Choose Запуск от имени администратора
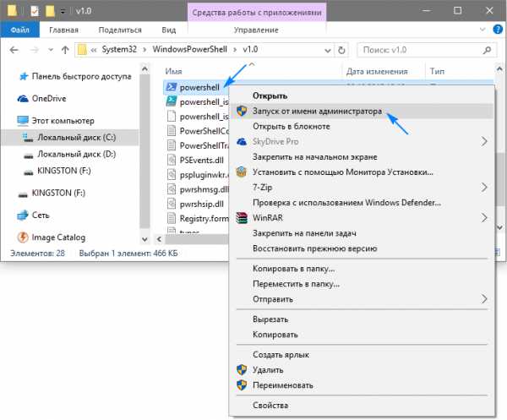507x420 pixels. (x=362, y=112)
